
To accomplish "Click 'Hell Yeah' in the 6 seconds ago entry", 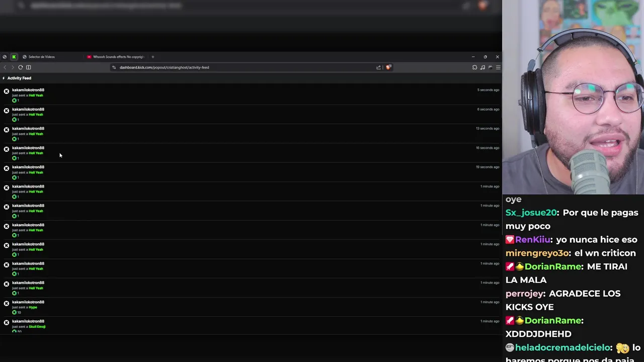I will [36, 115].
